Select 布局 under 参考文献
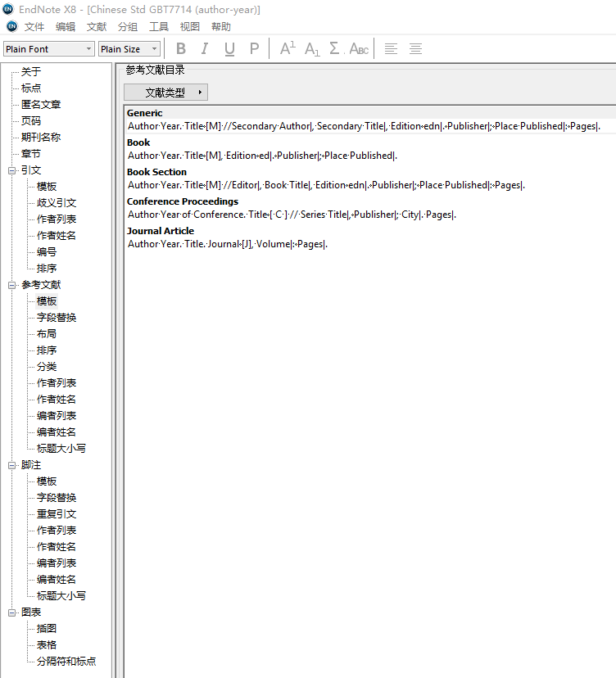616x678 pixels. [x=47, y=334]
